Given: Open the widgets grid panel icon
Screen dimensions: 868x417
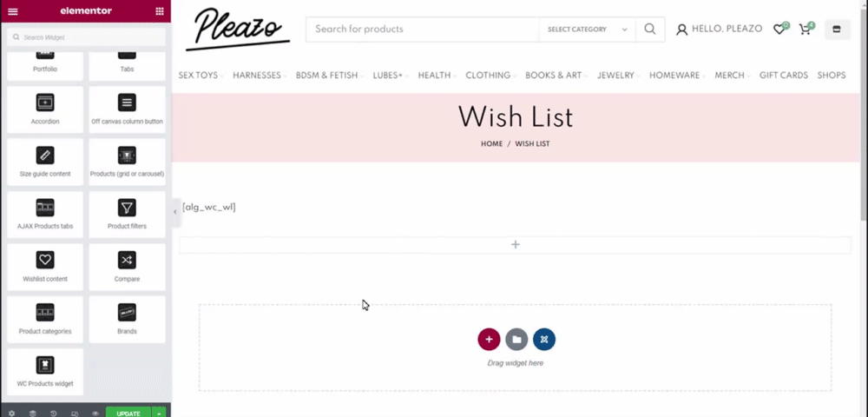Looking at the screenshot, I should (x=159, y=11).
